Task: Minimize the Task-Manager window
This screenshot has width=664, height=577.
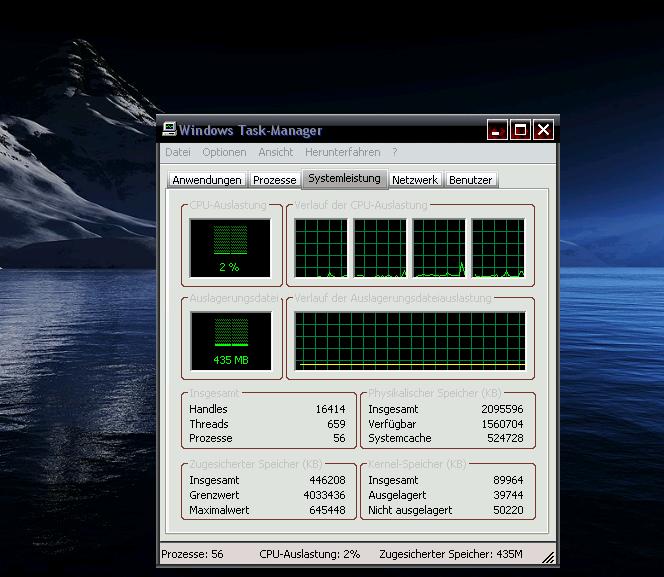Action: [497, 130]
